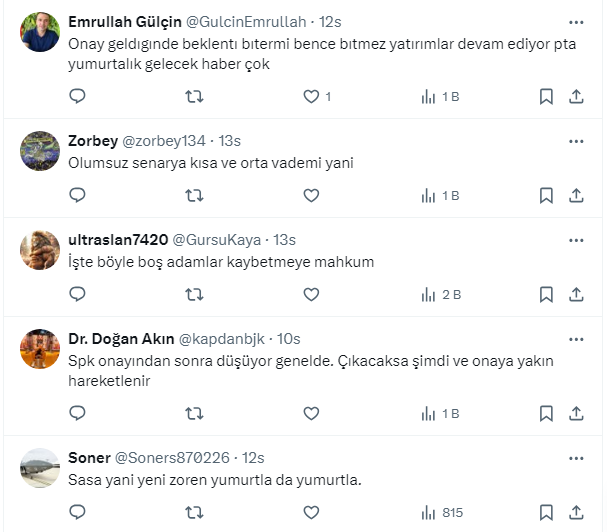Viewport: 607px width, 532px height.
Task: Open the @GursuKaya handle link
Action: tap(217, 239)
